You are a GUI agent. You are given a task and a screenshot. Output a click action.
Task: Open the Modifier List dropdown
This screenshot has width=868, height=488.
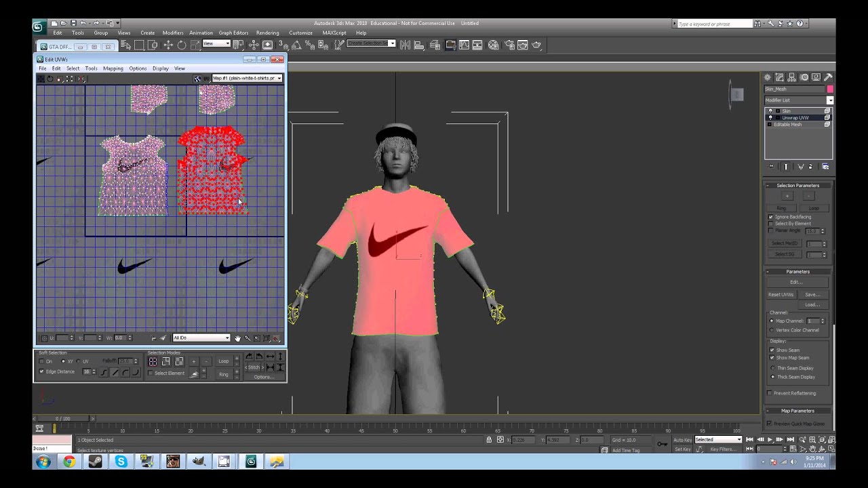[799, 100]
